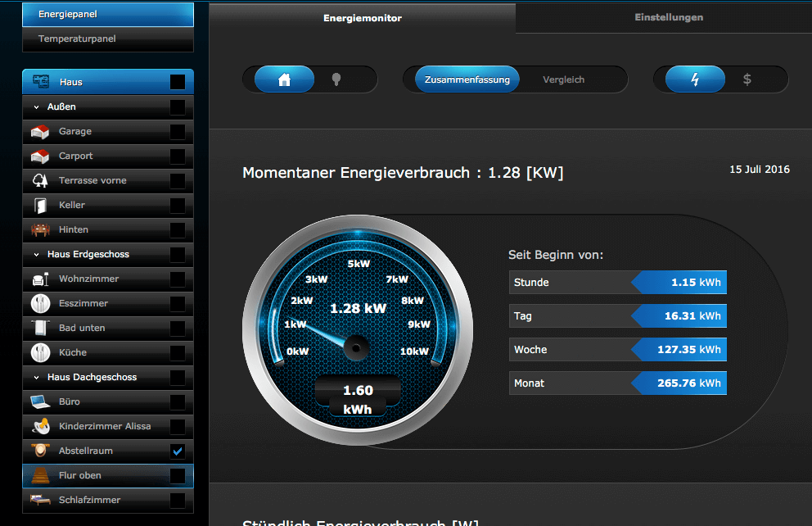Switch to the dollar cost icon
The width and height of the screenshot is (812, 526).
tap(747, 79)
